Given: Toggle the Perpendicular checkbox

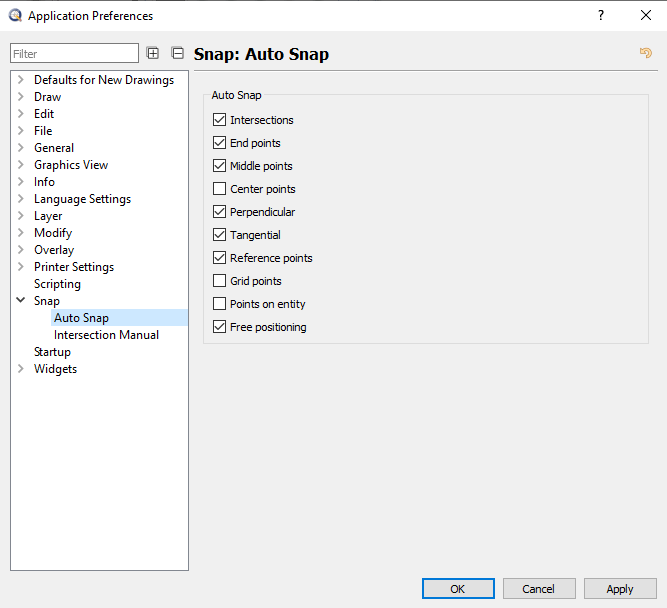Looking at the screenshot, I should (219, 211).
